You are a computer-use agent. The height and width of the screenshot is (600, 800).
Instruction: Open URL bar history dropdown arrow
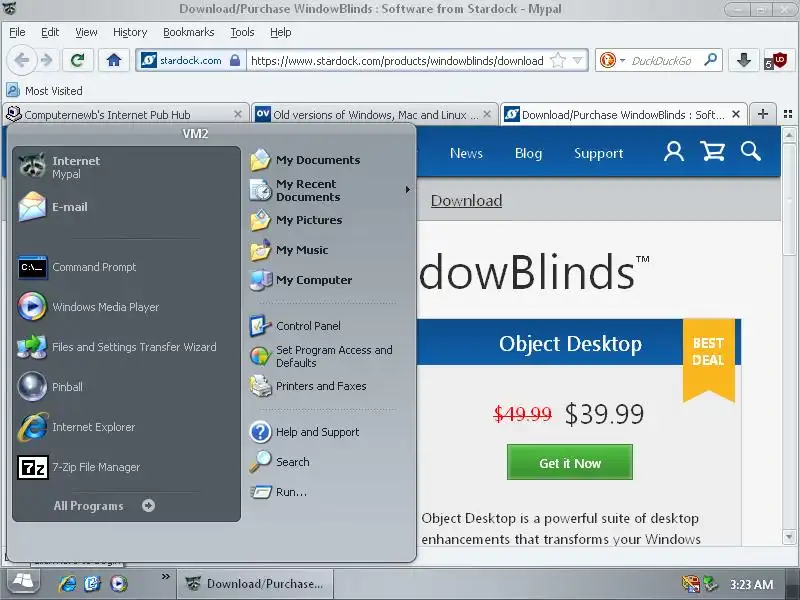(x=578, y=60)
